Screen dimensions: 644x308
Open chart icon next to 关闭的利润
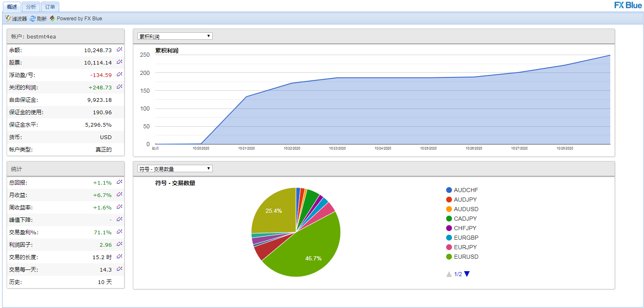pos(119,87)
